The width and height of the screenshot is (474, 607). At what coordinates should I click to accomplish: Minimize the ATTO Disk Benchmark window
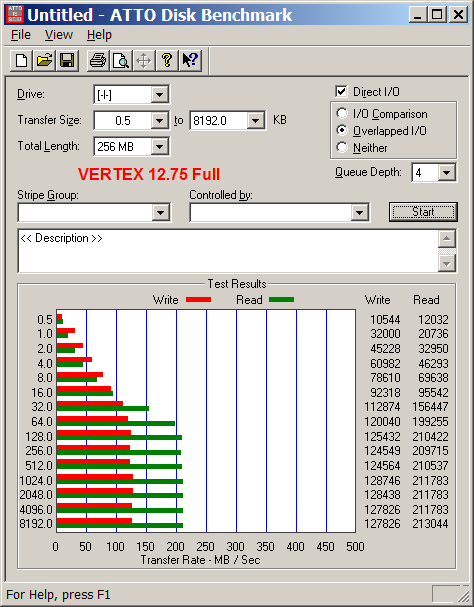tap(418, 15)
